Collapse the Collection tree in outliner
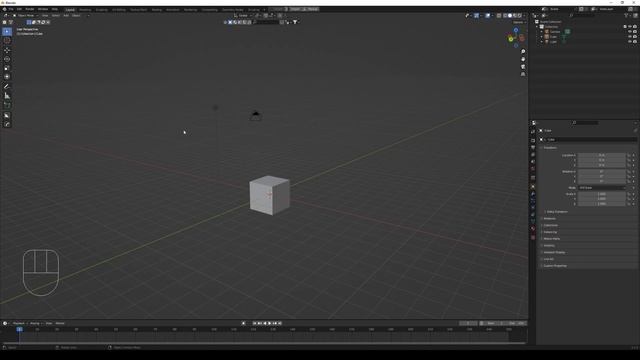 [537, 27]
